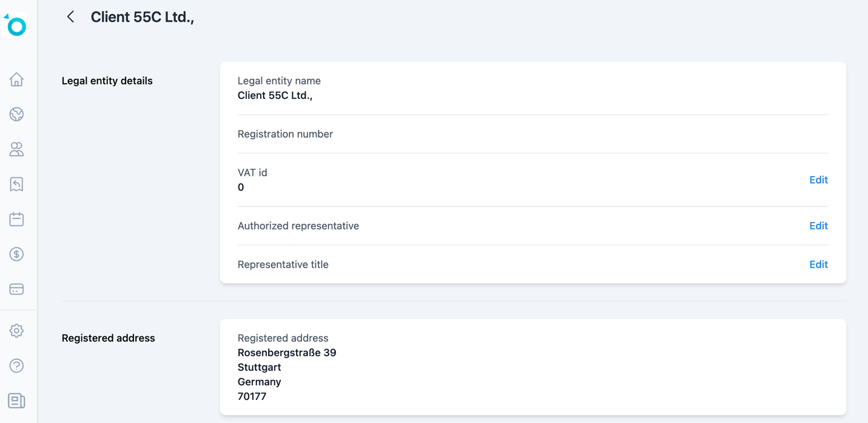Select the dollar coin icon in sidebar

[16, 254]
